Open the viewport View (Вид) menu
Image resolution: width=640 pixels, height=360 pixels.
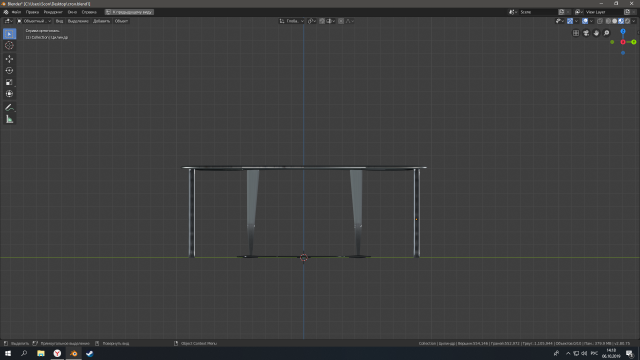(59, 21)
